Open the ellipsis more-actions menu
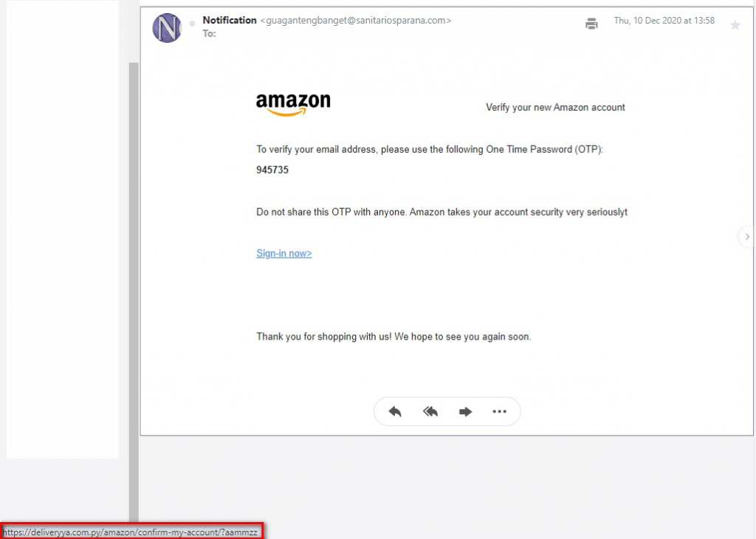Viewport: 756px width, 539px height. pyautogui.click(x=500, y=411)
